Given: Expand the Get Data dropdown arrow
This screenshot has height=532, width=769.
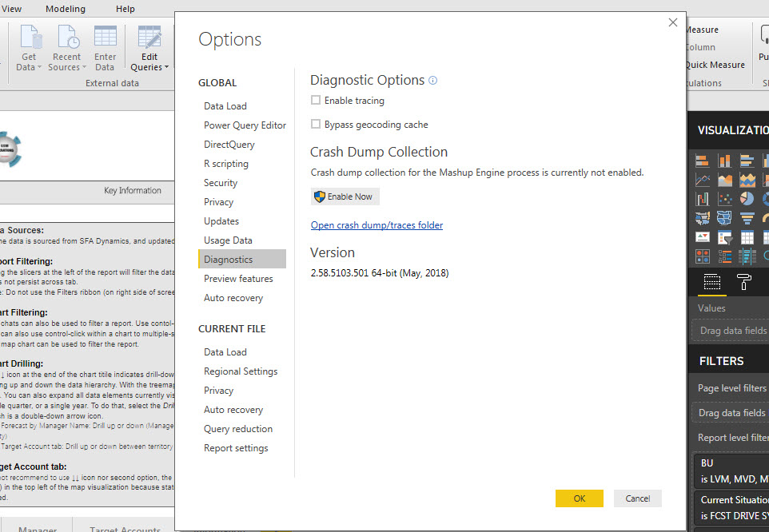Looking at the screenshot, I should (39, 68).
